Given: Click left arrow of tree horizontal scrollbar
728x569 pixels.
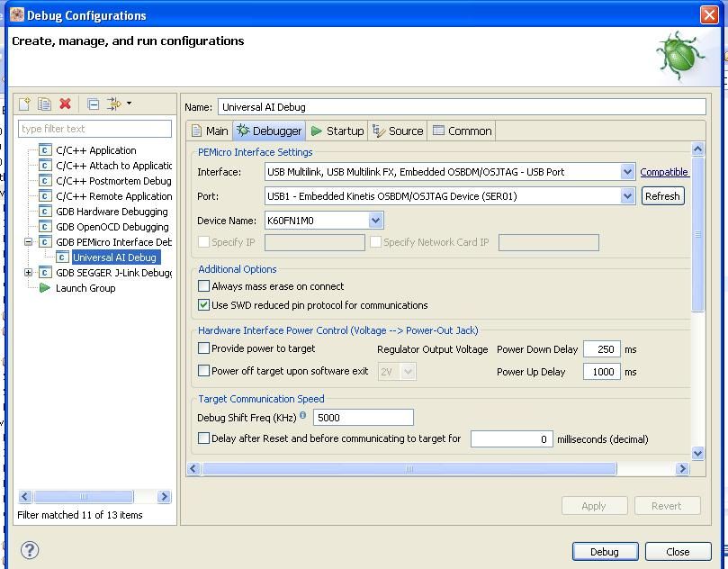Looking at the screenshot, I should click(x=25, y=497).
